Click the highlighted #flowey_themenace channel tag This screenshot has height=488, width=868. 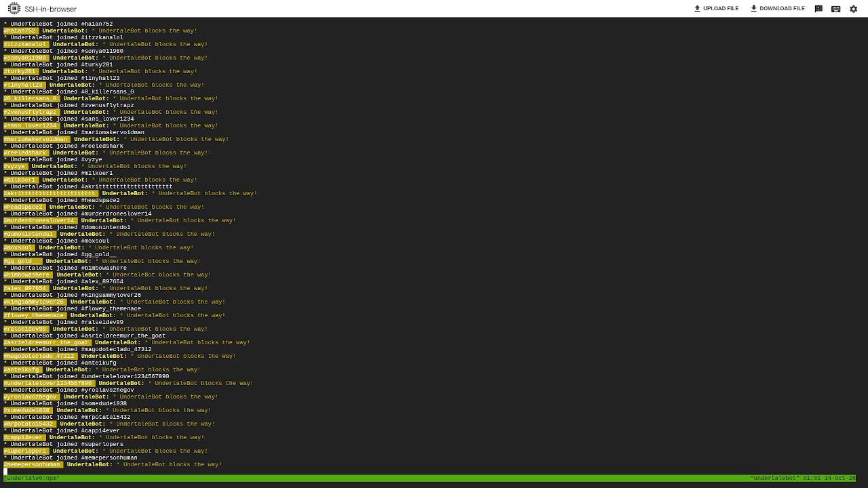(35, 315)
